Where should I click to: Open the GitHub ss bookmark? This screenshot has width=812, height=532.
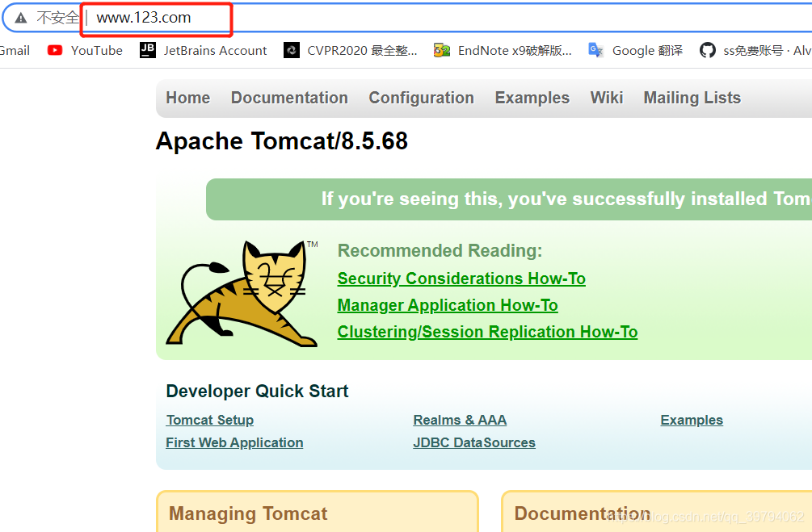755,50
